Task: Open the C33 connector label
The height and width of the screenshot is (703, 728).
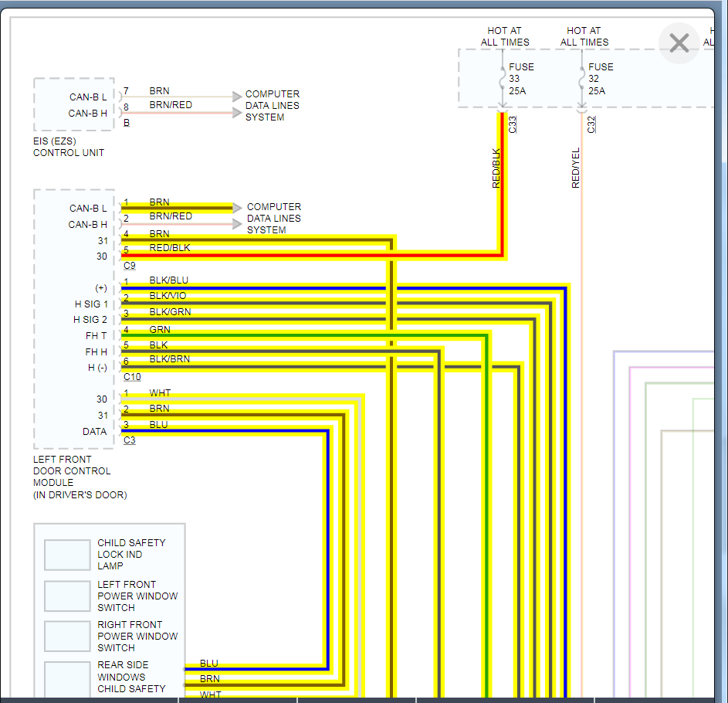Action: tap(513, 124)
